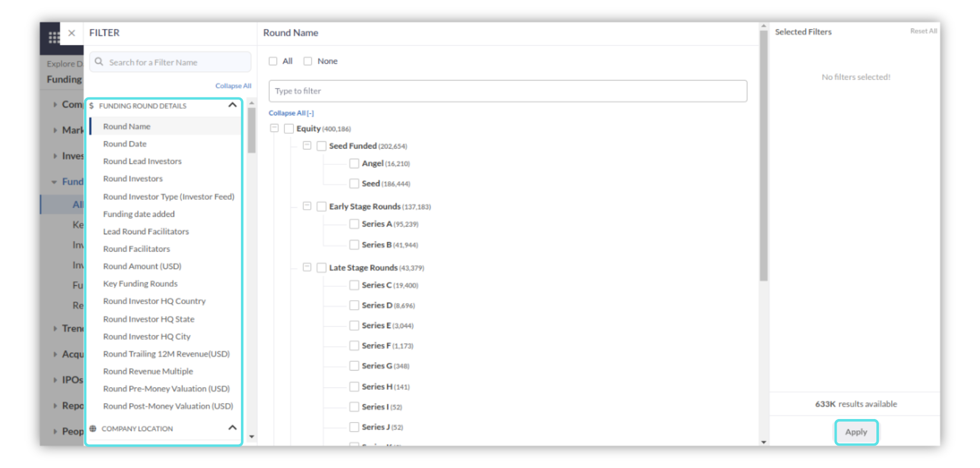Collapse the Equity tree node
The width and height of the screenshot is (980, 468).
[x=275, y=128]
